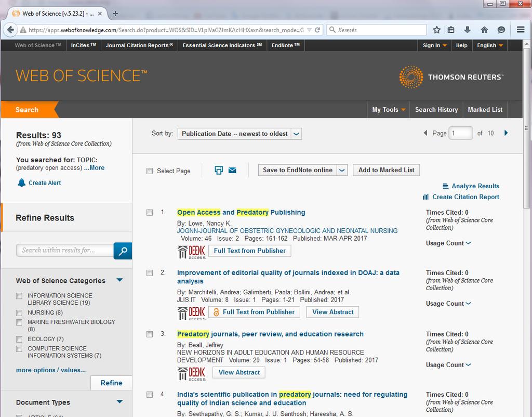This screenshot has height=417, width=532.
Task: Bookmark this page with the star icon
Action: click(x=436, y=30)
